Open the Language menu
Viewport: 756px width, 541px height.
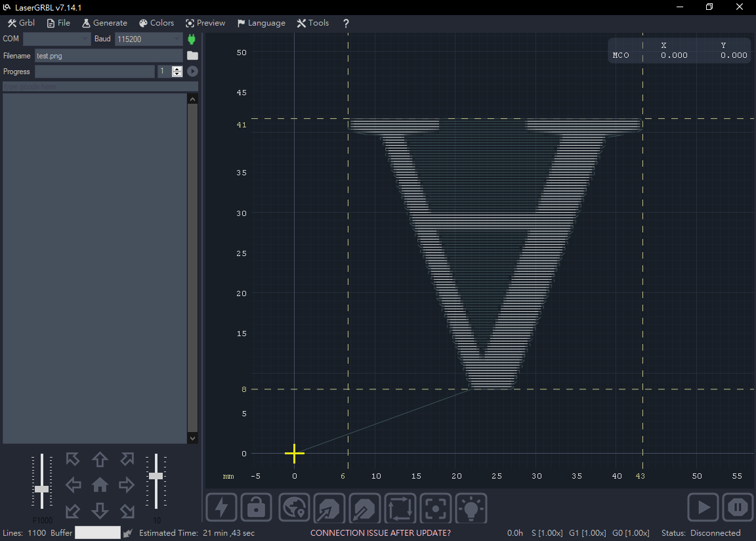pyautogui.click(x=261, y=23)
